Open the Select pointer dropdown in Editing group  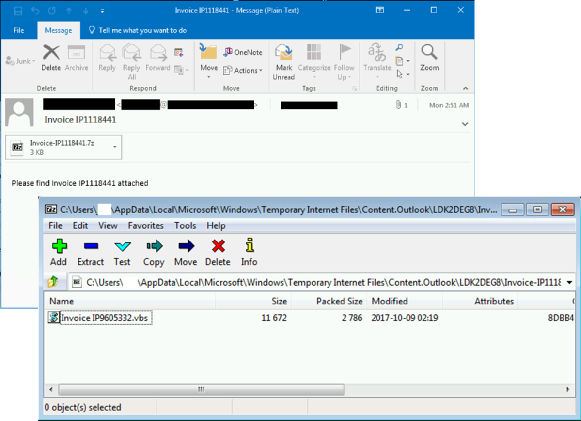(403, 74)
